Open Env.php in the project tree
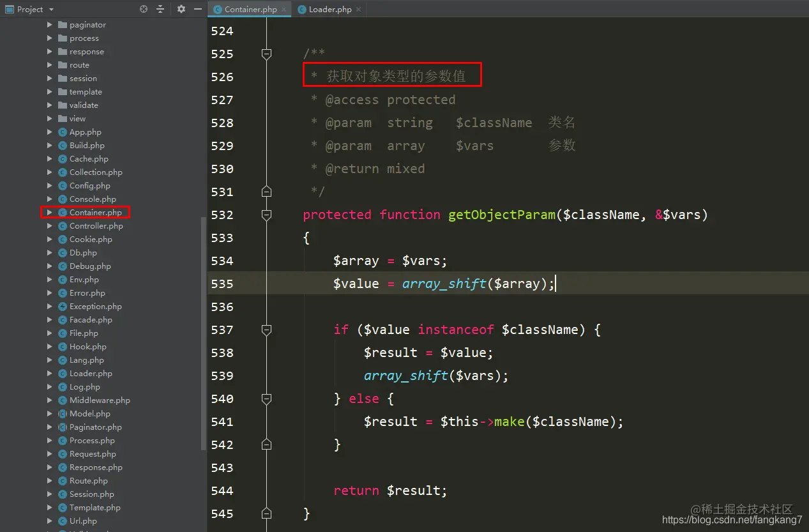This screenshot has height=532, width=809. pos(84,280)
